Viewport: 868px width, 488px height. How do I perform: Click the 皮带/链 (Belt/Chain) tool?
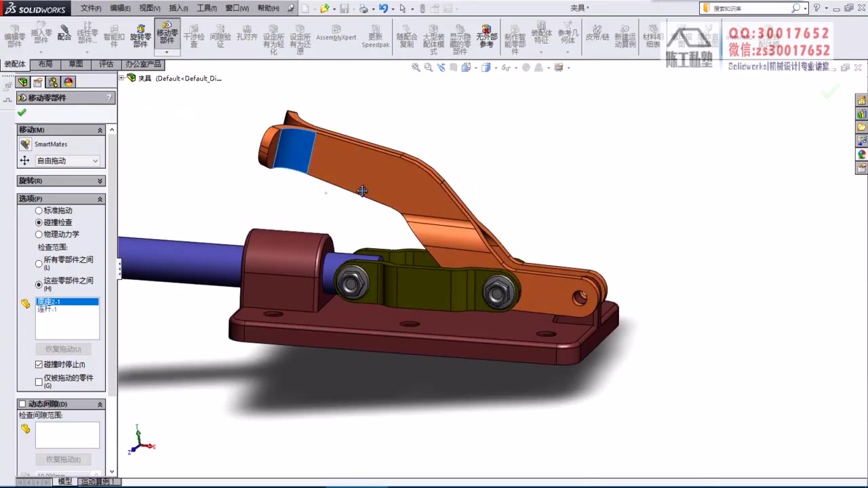click(597, 34)
